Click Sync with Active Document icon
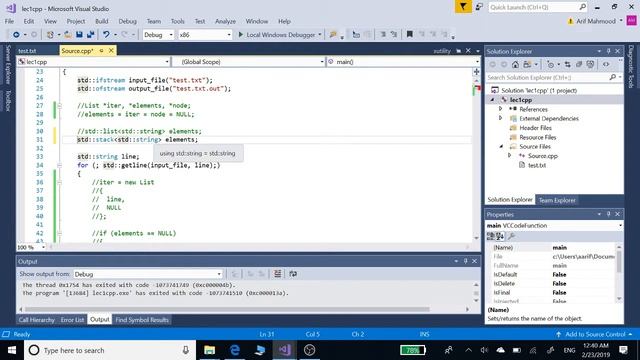Image resolution: width=640 pixels, height=360 pixels. coord(567,64)
